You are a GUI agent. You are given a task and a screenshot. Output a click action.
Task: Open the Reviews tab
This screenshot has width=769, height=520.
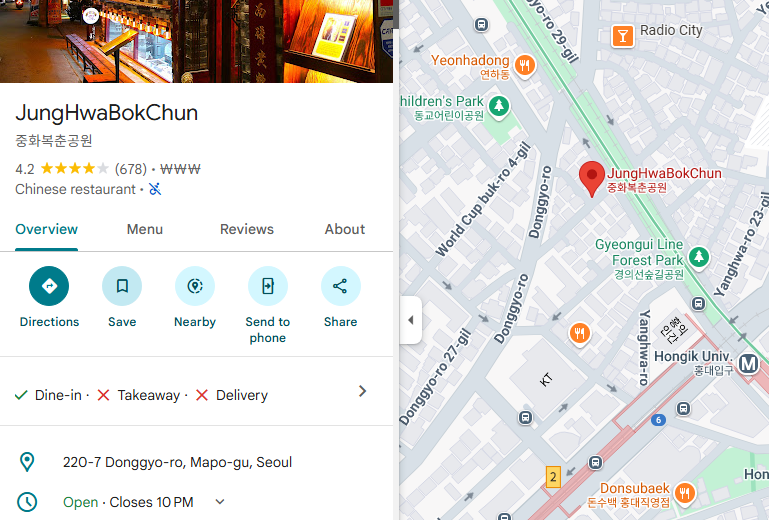[247, 229]
